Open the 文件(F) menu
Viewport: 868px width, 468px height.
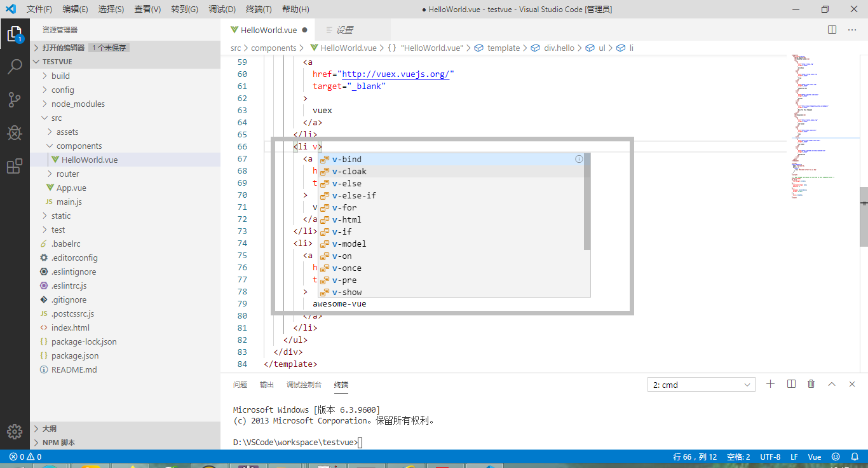(39, 9)
